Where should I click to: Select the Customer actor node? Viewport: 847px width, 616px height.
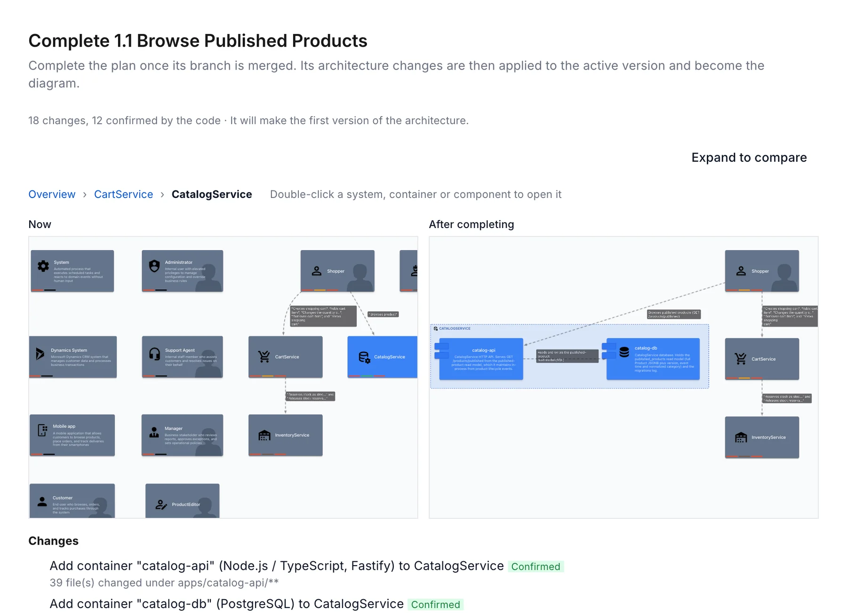(x=72, y=501)
